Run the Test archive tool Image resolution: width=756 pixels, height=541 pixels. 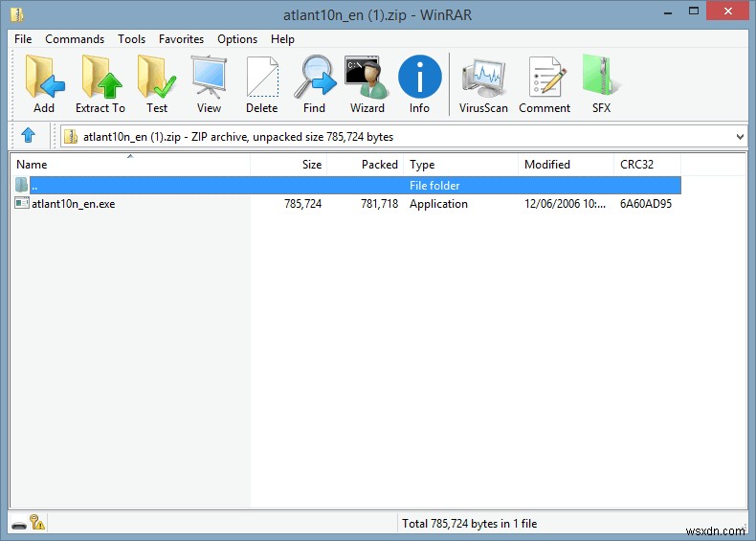coord(157,84)
